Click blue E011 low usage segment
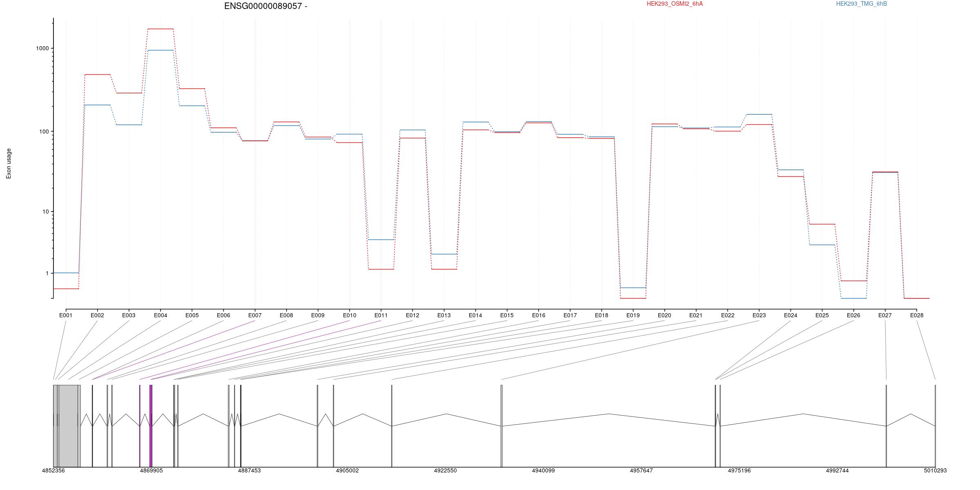 tap(381, 240)
